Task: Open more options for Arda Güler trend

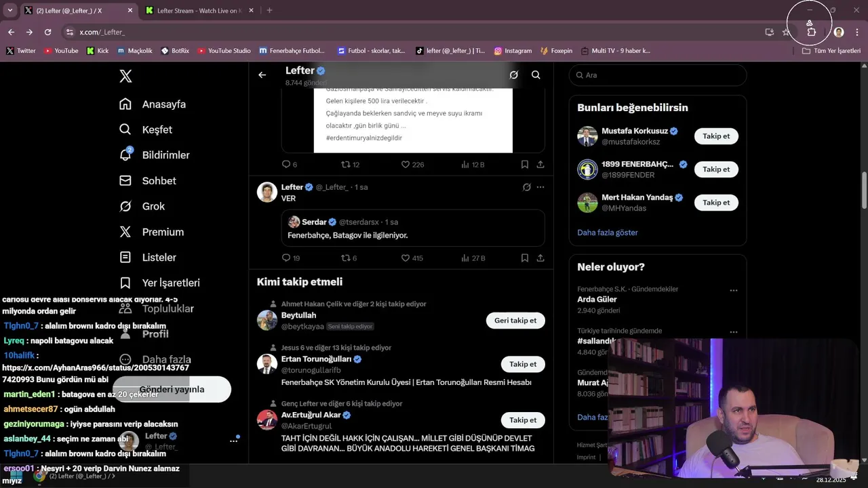Action: tap(733, 290)
